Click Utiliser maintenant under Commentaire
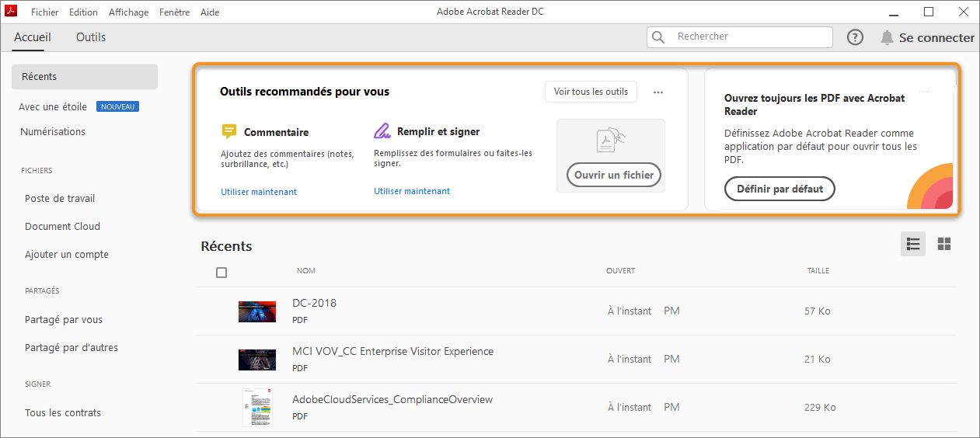 [x=259, y=192]
